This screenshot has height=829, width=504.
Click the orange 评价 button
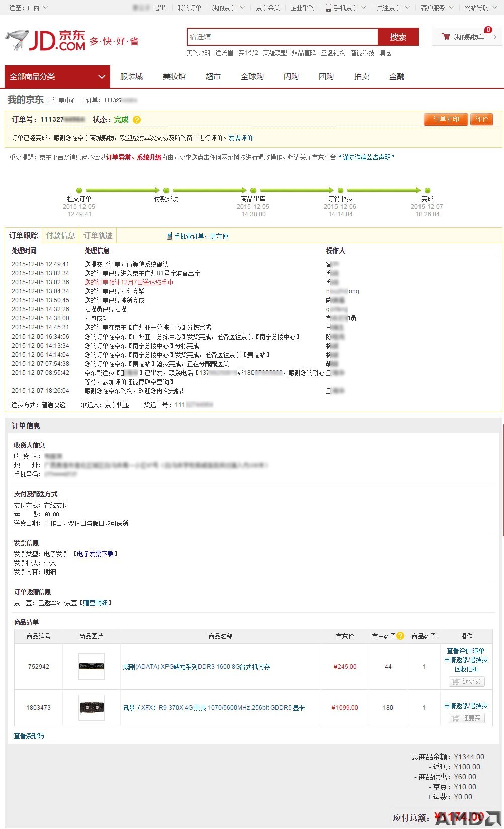pos(482,120)
